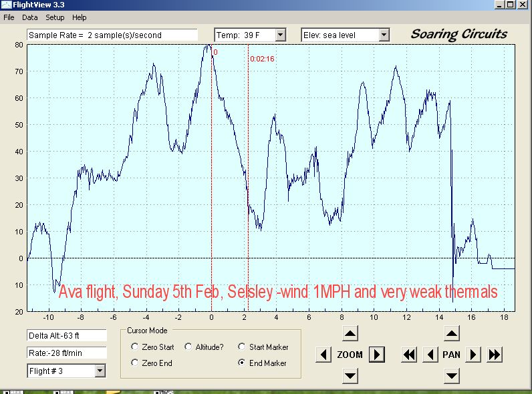Click the red Ava flight annotation text
532x394 pixels.
click(x=278, y=292)
